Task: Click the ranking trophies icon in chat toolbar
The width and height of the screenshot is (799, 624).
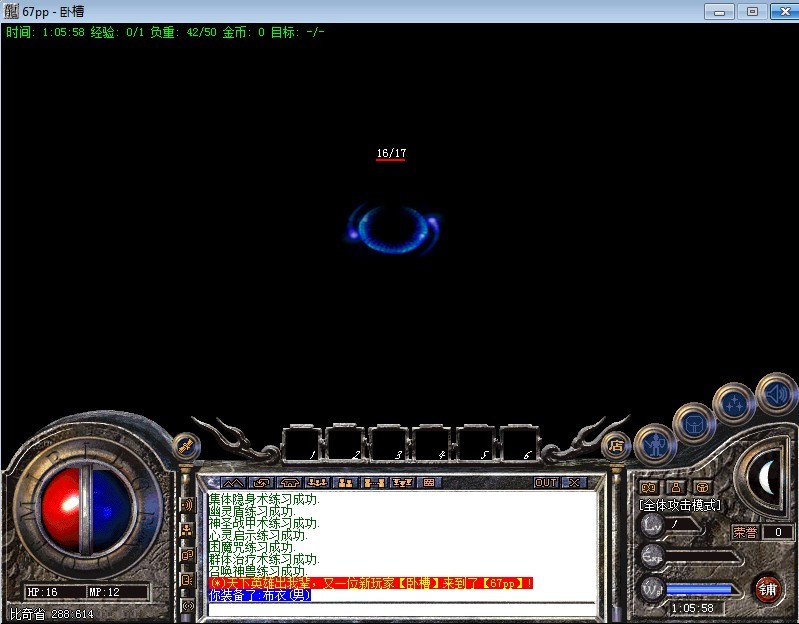Action: tap(401, 482)
